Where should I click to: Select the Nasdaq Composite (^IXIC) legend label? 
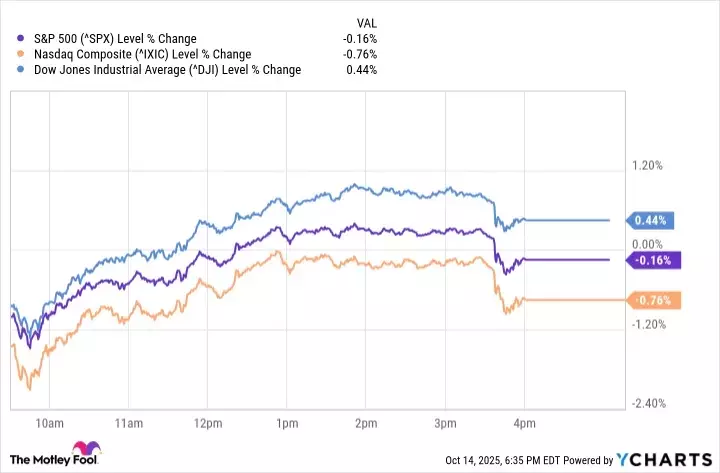tap(129, 55)
